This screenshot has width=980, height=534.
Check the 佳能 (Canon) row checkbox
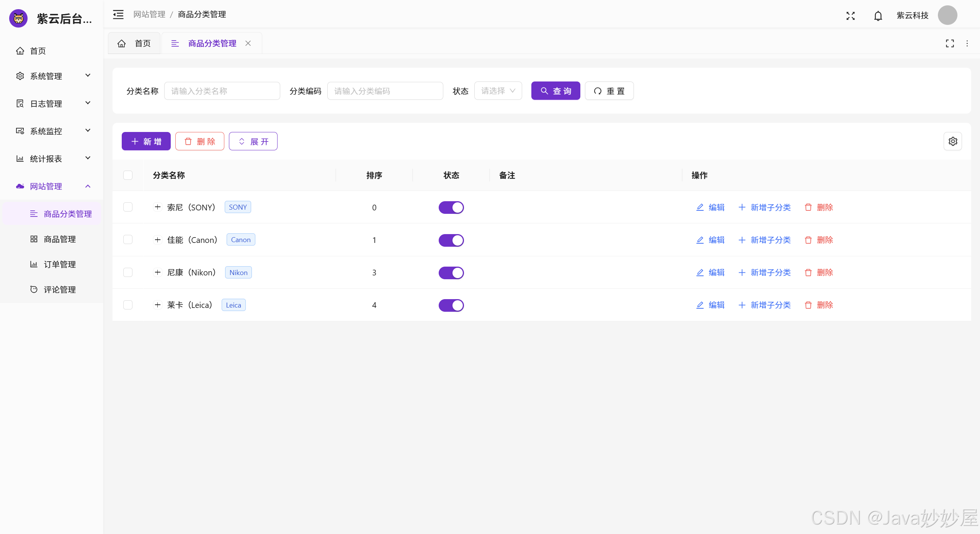click(128, 239)
